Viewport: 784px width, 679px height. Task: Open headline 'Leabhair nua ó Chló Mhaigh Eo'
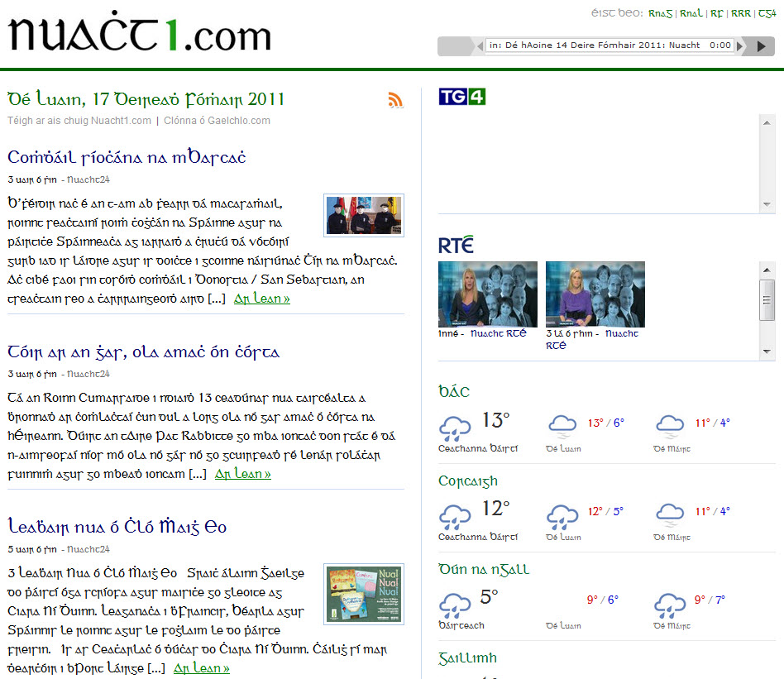tap(117, 527)
